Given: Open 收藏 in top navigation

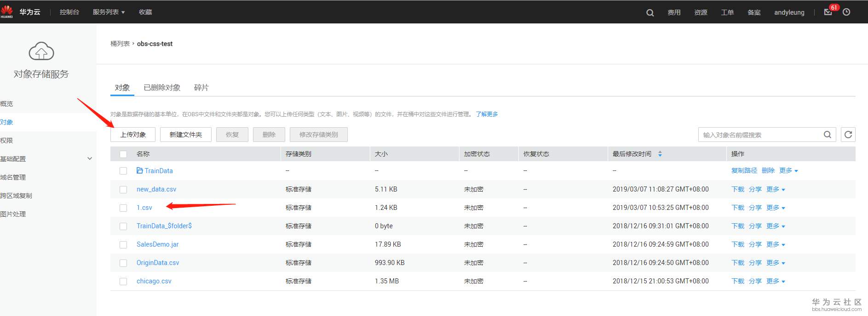Looking at the screenshot, I should (145, 12).
